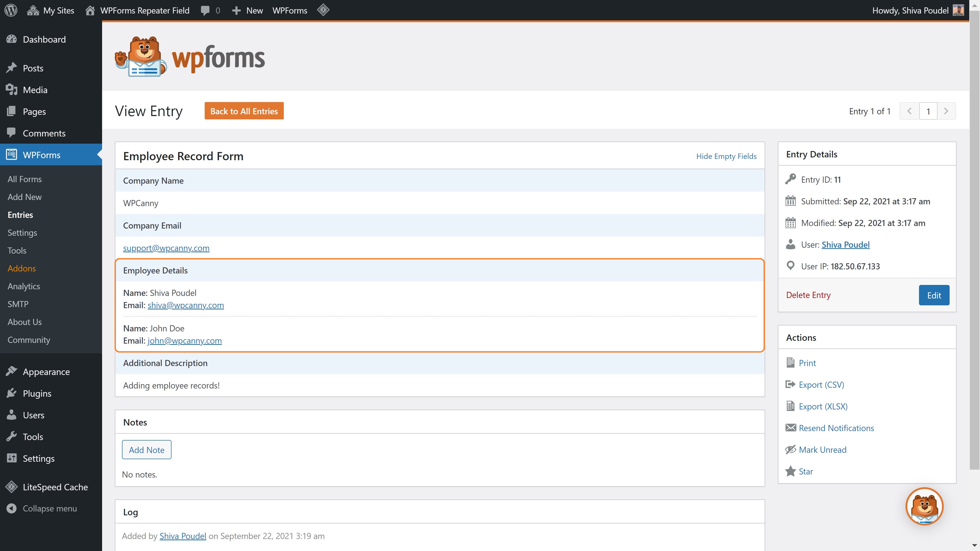The height and width of the screenshot is (551, 980).
Task: Click the entry number input field
Action: point(928,111)
